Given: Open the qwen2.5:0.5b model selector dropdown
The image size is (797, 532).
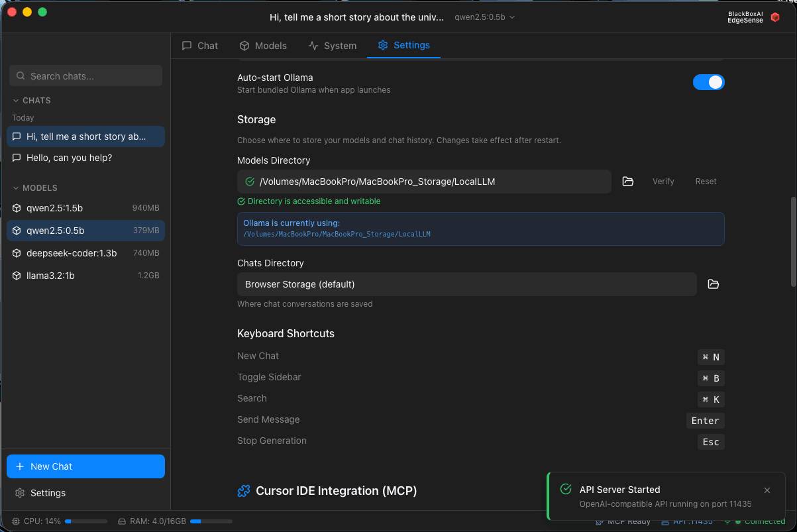Looking at the screenshot, I should [x=484, y=17].
